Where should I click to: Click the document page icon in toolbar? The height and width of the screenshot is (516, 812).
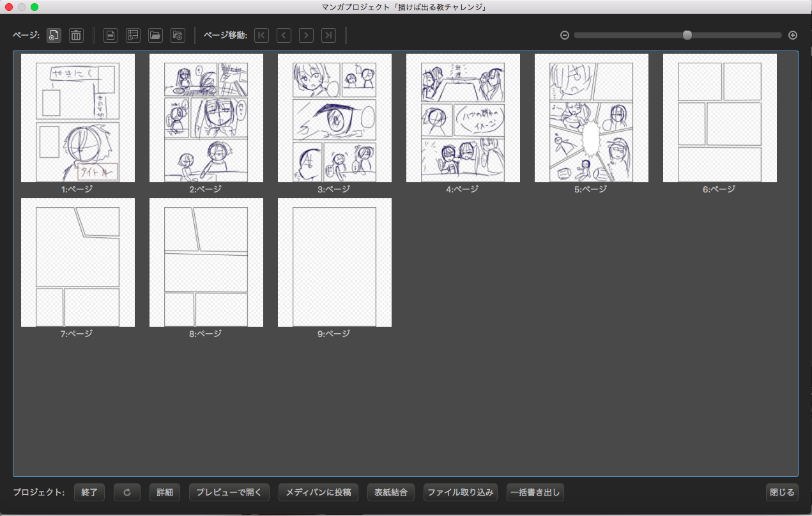111,36
